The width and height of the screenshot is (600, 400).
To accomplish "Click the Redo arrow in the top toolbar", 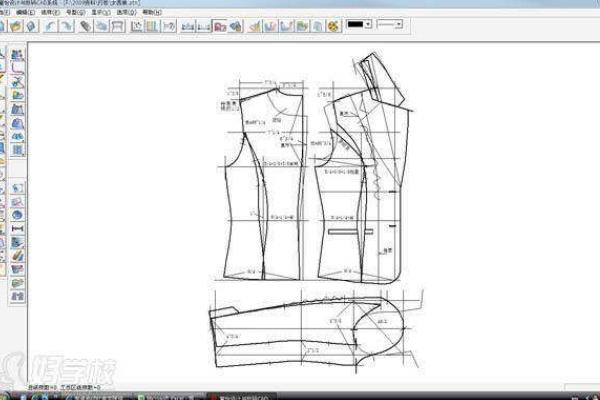I will [65, 25].
